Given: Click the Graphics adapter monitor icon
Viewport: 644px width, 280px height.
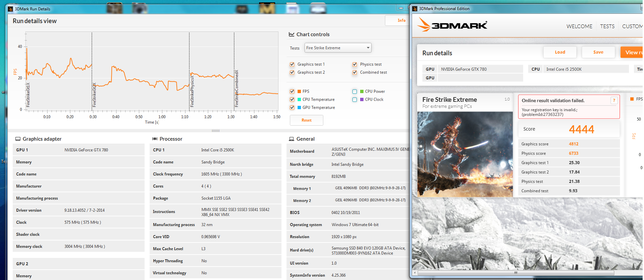Looking at the screenshot, I should 18,139.
